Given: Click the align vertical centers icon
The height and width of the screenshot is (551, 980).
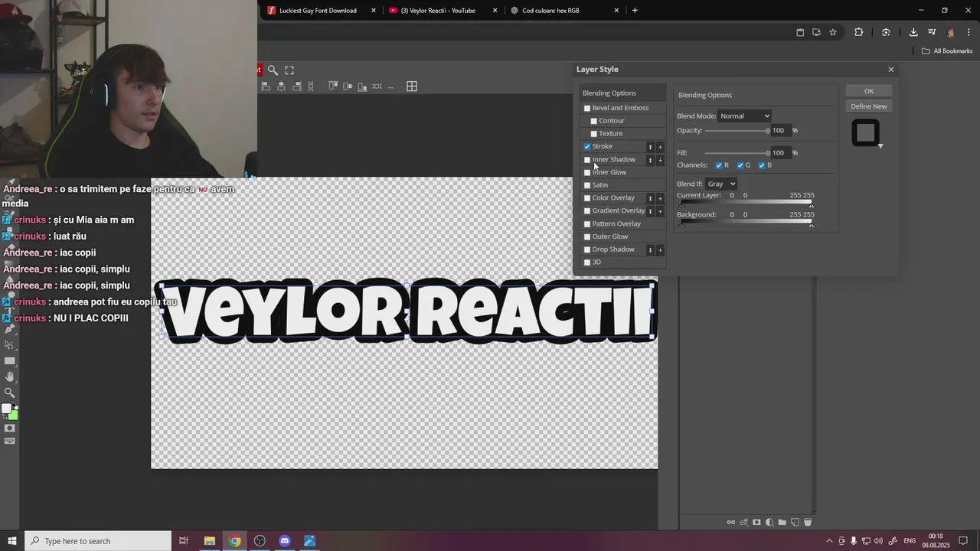Looking at the screenshot, I should click(348, 86).
